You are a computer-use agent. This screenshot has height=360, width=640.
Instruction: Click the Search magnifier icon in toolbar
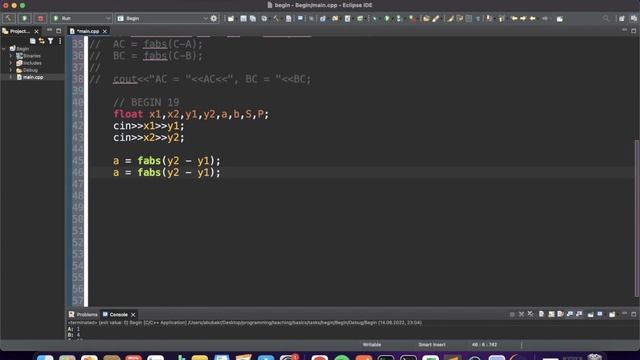point(606,18)
